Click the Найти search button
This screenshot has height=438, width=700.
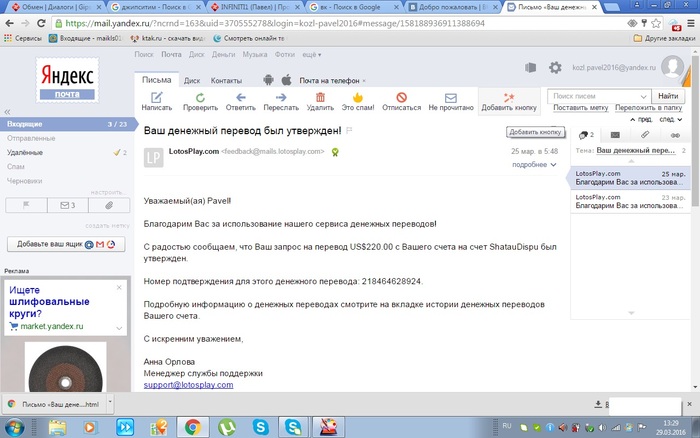coord(668,96)
